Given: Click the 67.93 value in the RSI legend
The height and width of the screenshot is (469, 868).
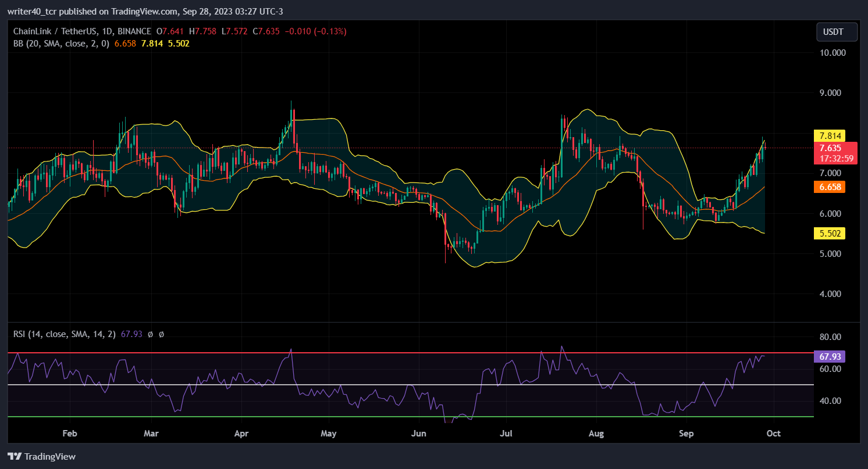Looking at the screenshot, I should click(x=131, y=334).
